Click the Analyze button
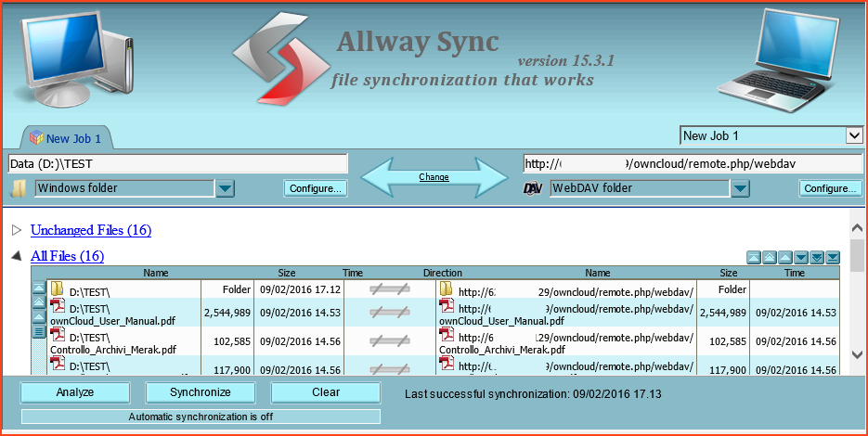This screenshot has width=868, height=436. (x=75, y=392)
